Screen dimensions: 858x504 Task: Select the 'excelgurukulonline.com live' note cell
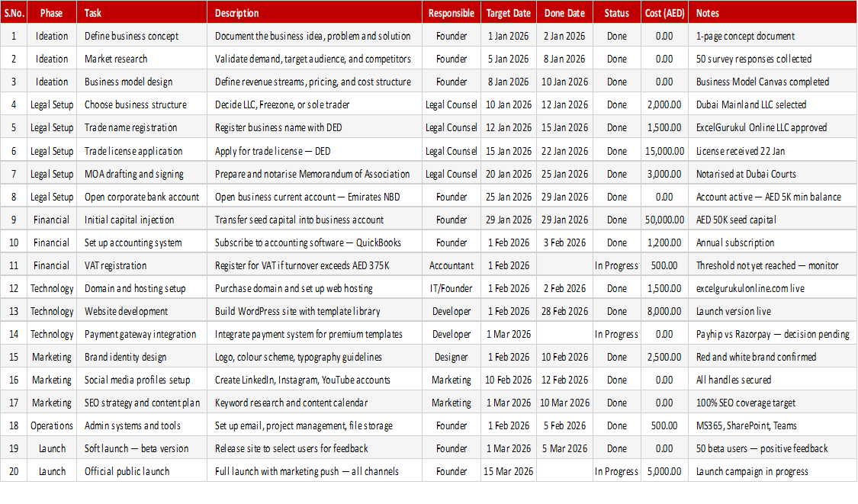click(772, 288)
